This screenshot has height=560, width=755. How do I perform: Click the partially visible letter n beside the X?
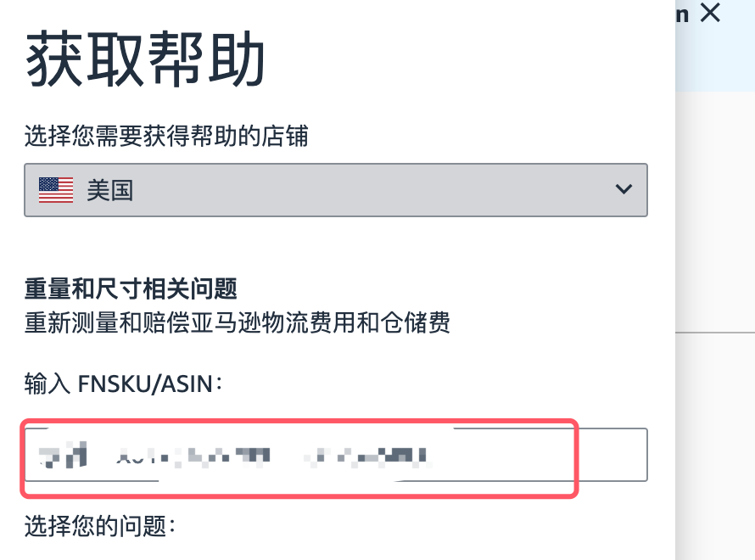click(682, 14)
